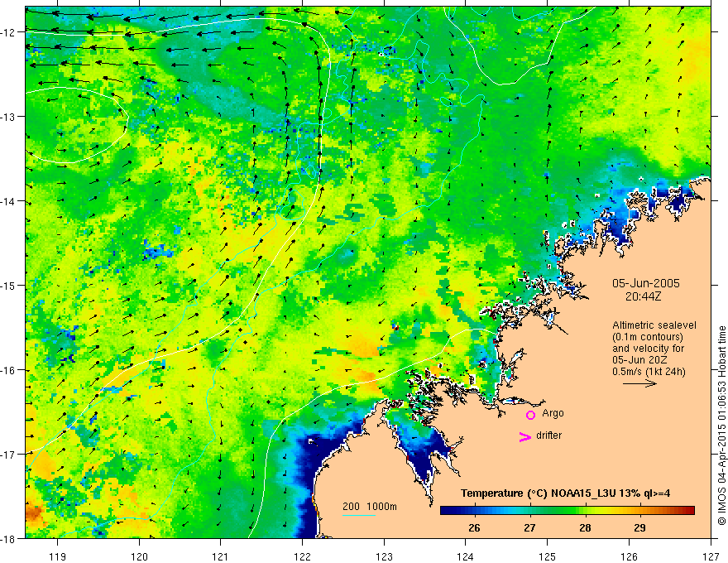Click the cyan 200 1000m depth legend line
The width and height of the screenshot is (728, 563).
click(359, 515)
